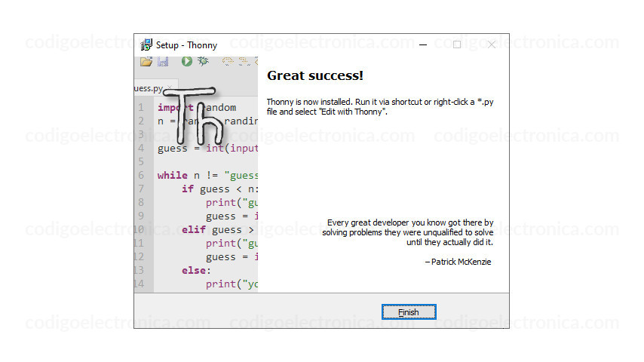Click the Patrick McKenzie attribution

(x=458, y=262)
